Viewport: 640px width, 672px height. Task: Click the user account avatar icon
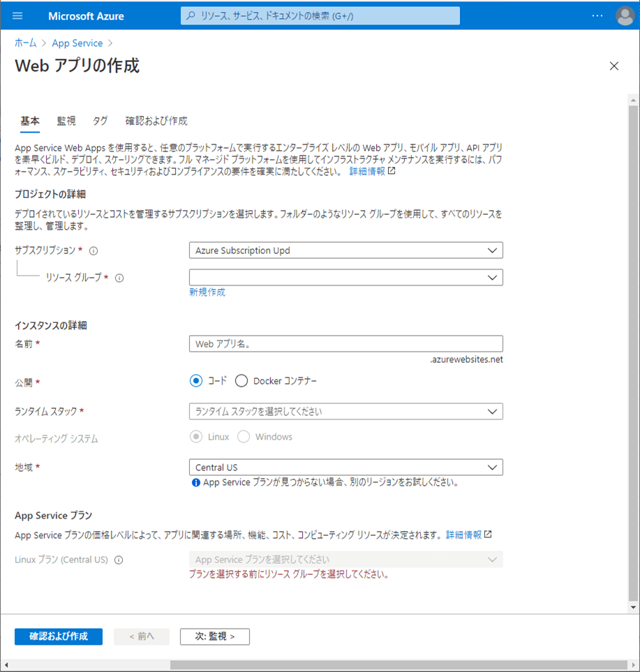[625, 16]
